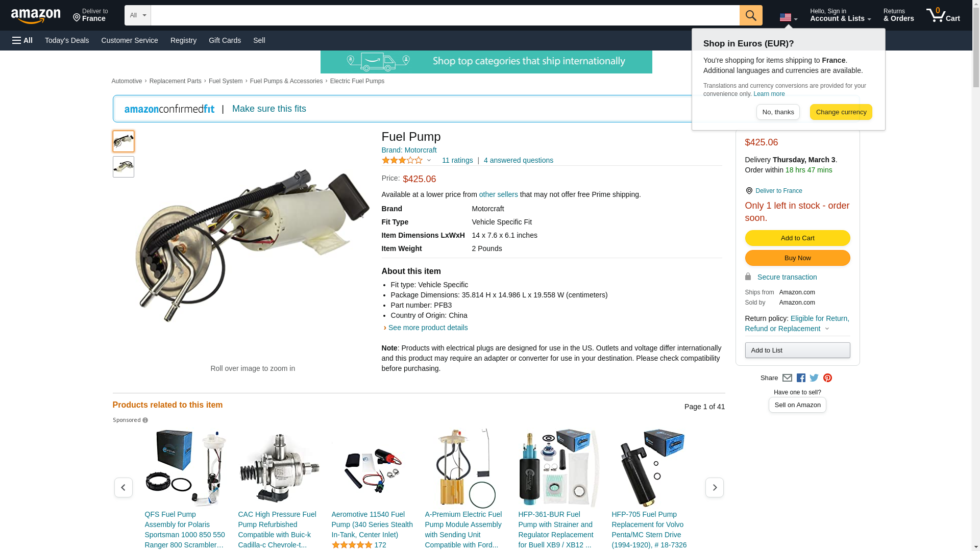Click the Add to Cart button
This screenshot has width=980, height=551.
[797, 238]
